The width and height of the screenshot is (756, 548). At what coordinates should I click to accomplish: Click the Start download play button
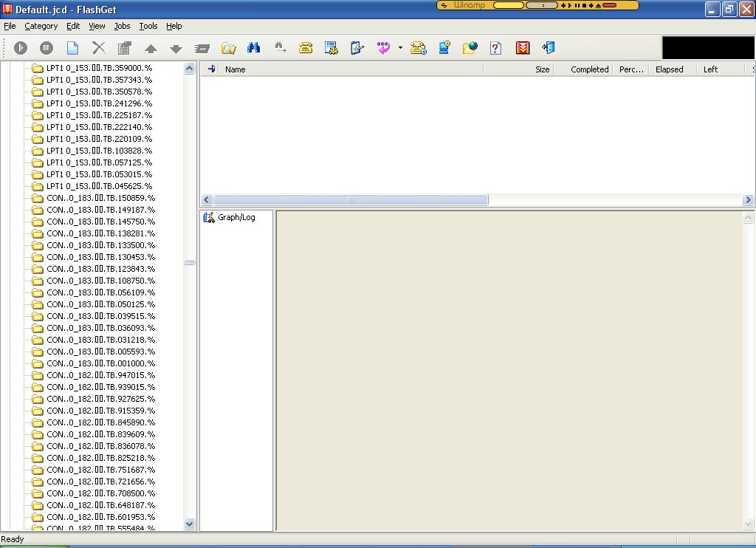click(21, 48)
